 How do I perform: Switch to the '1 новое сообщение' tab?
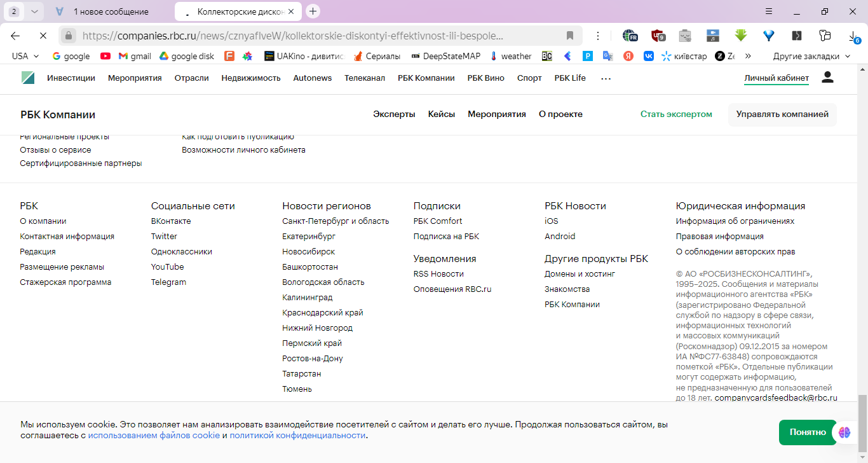pyautogui.click(x=111, y=11)
